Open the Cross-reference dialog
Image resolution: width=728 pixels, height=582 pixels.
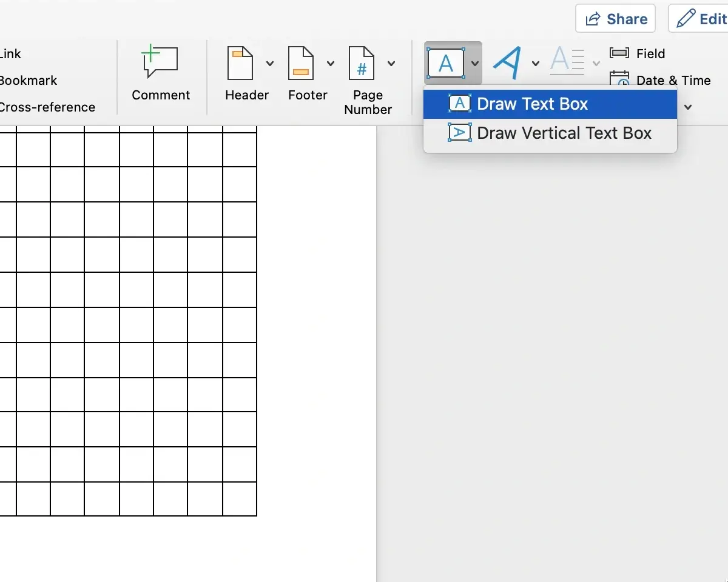(47, 107)
